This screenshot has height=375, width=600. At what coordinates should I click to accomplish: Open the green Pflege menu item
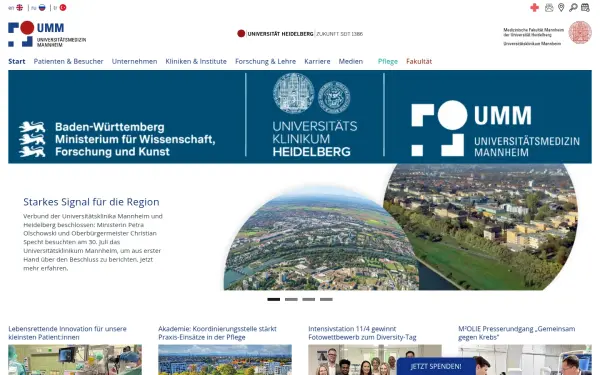pyautogui.click(x=388, y=61)
